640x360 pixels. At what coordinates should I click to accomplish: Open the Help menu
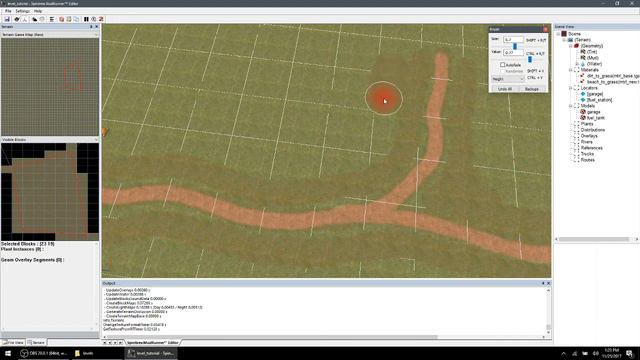click(x=38, y=11)
